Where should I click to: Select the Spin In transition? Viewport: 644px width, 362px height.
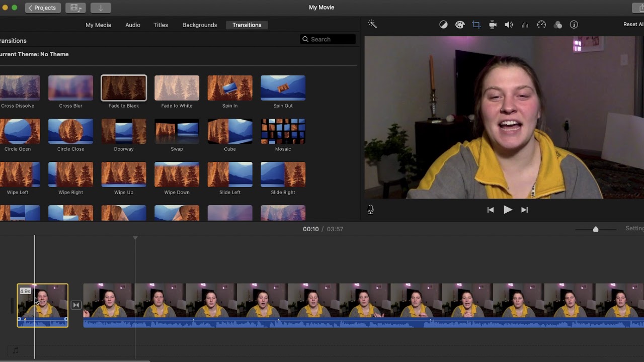coord(230,88)
